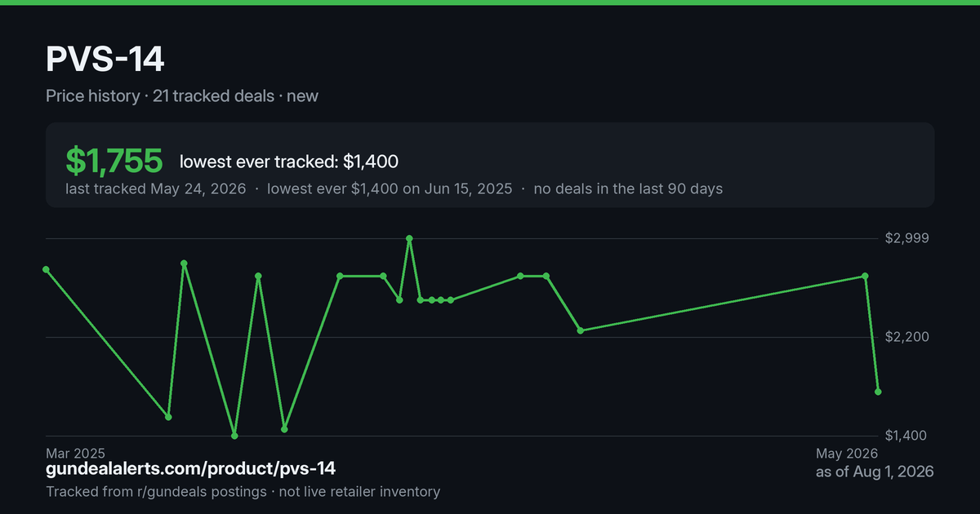
Task: Click the lowest data point at $1,400
Action: [234, 436]
